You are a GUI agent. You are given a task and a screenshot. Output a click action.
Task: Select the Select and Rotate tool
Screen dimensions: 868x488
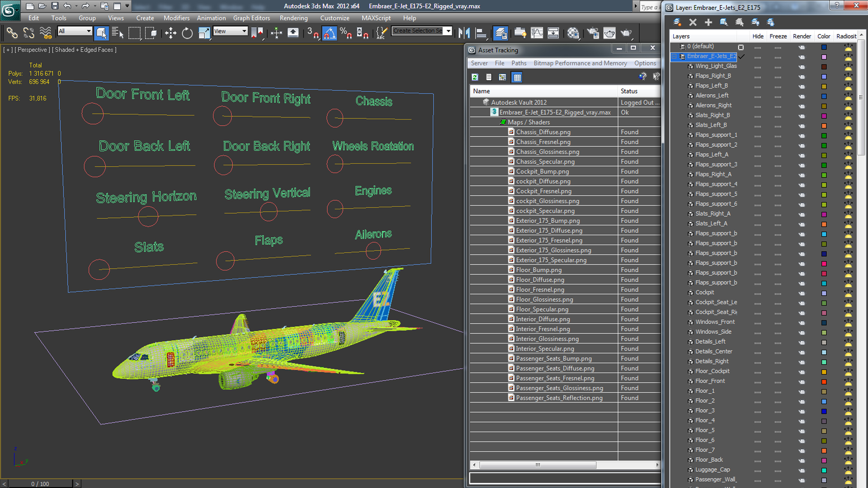187,33
